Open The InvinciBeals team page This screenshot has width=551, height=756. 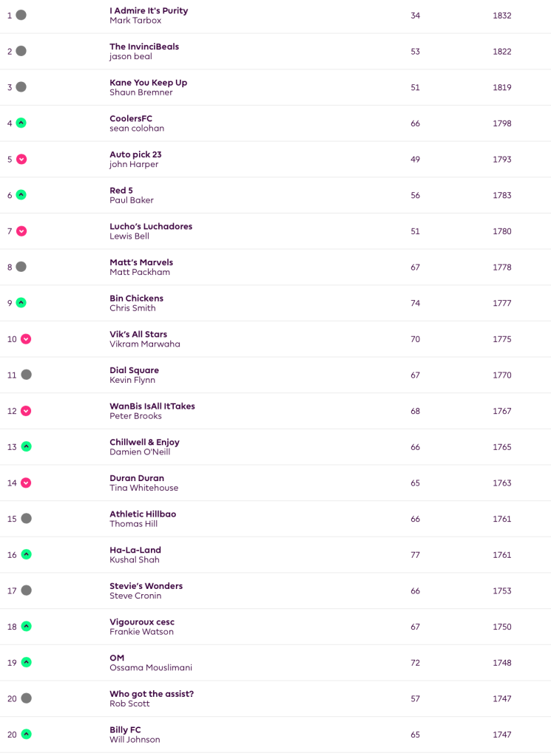[x=144, y=47]
